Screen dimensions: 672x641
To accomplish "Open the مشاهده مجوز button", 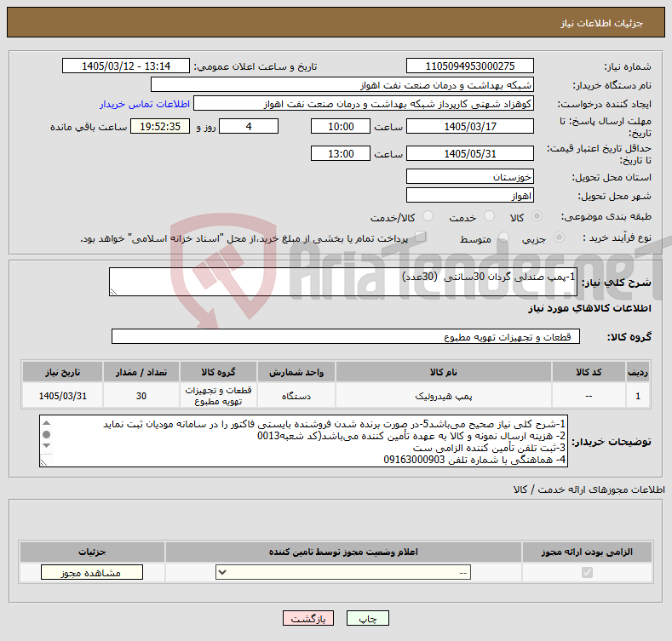I will [x=92, y=572].
